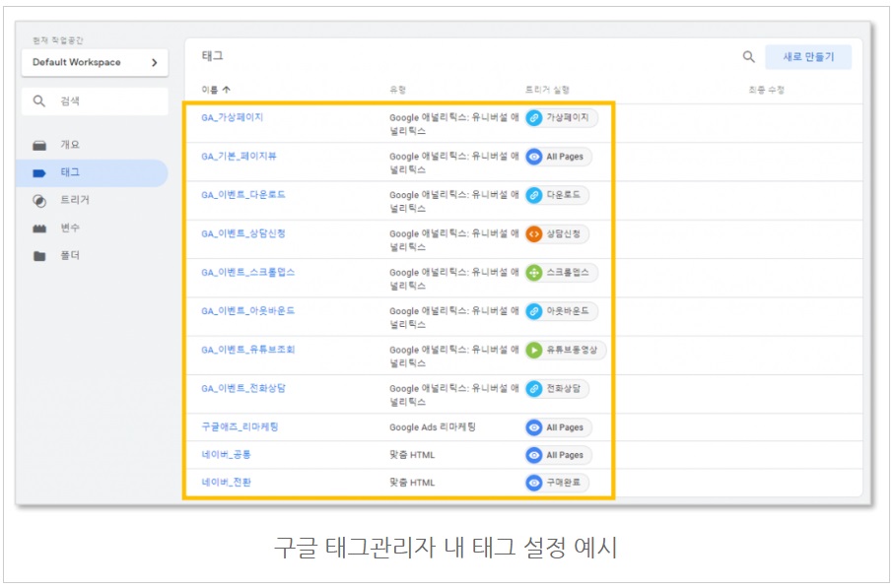Click the 다운로드 trigger link icon

(533, 195)
